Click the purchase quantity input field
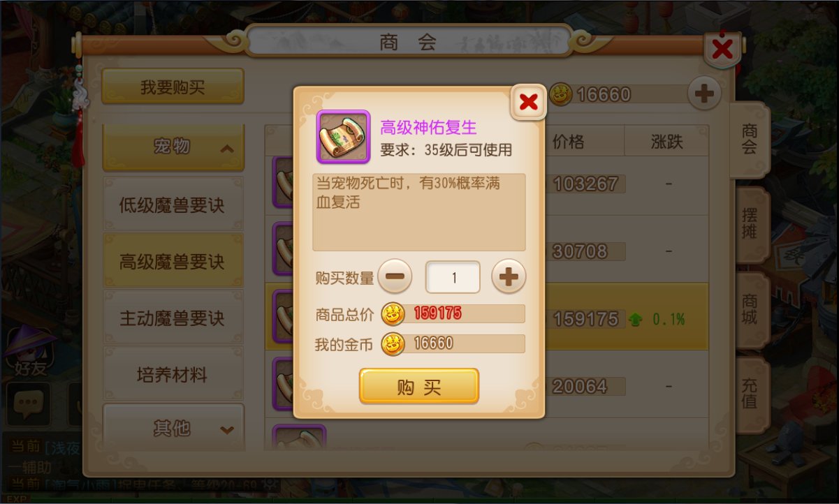The image size is (839, 504). [453, 277]
